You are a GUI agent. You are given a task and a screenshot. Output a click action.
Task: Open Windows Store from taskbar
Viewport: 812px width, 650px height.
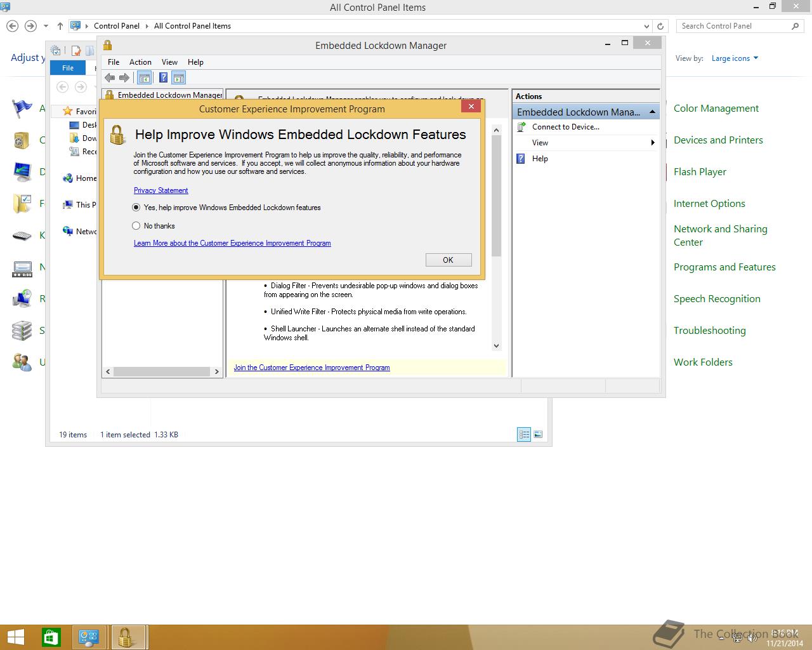click(x=51, y=637)
